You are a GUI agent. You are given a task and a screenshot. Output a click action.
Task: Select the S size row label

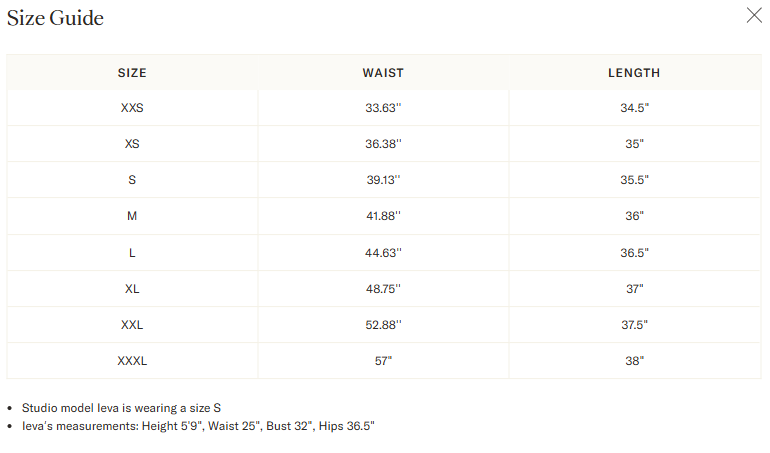132,180
